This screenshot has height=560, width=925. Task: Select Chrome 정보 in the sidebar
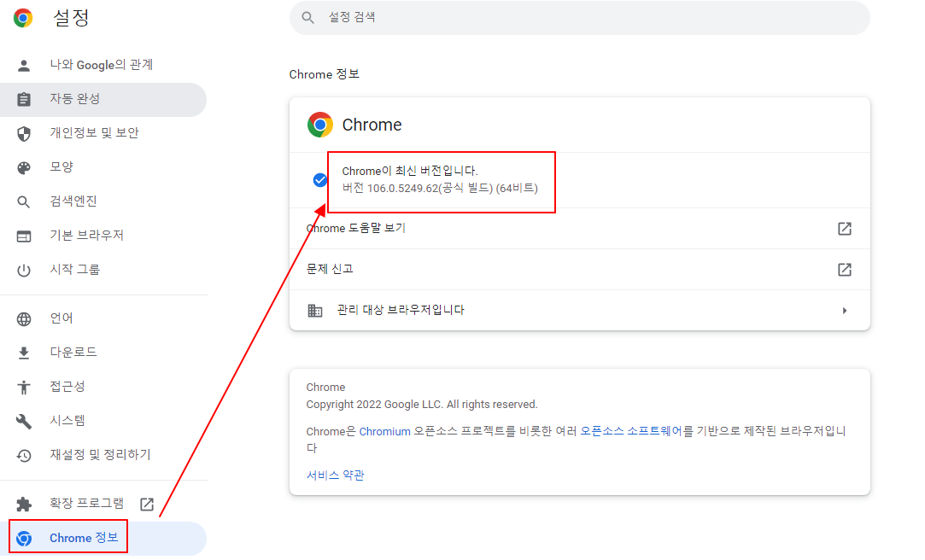103,538
